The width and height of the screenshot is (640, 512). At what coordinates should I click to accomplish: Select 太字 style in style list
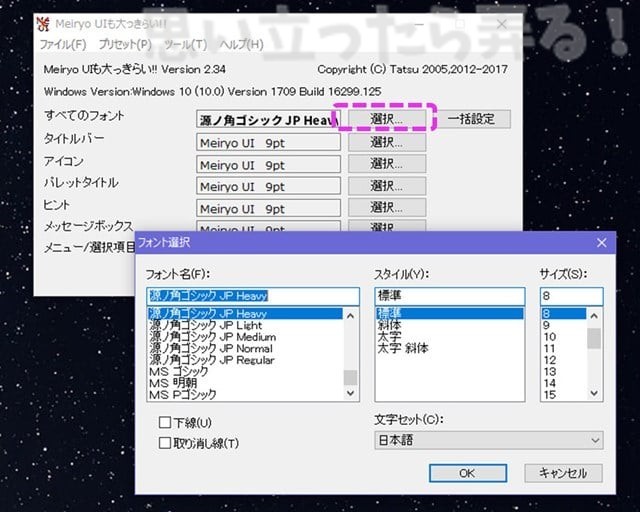point(389,337)
